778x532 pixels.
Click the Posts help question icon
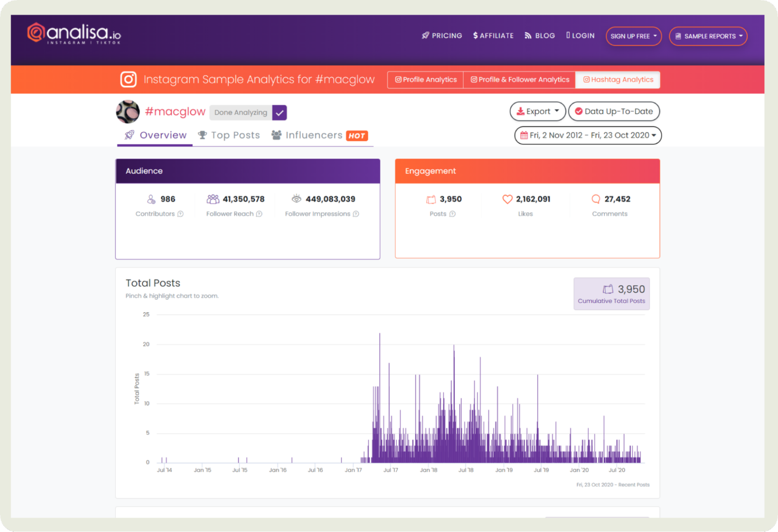[x=452, y=214]
